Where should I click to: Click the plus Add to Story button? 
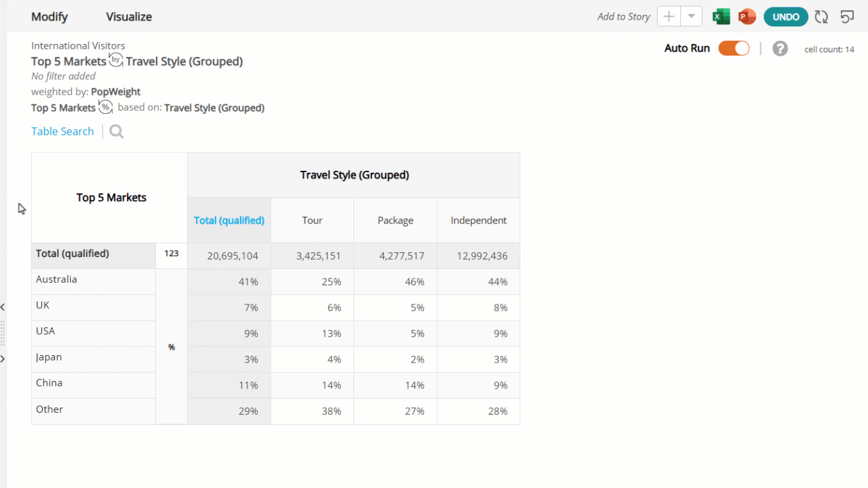coord(669,17)
